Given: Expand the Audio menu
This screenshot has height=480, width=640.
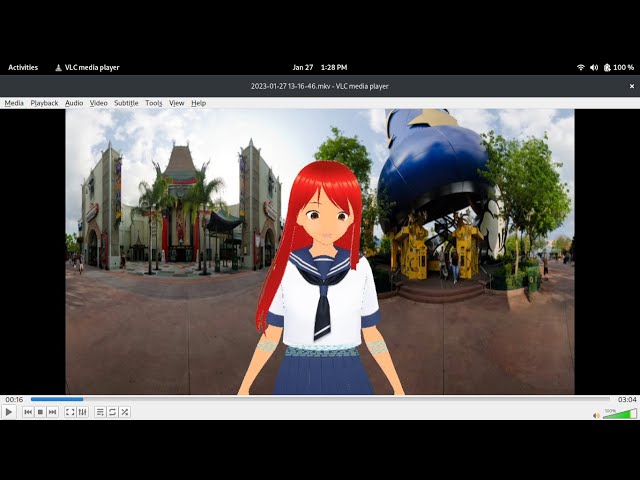Looking at the screenshot, I should pos(74,103).
